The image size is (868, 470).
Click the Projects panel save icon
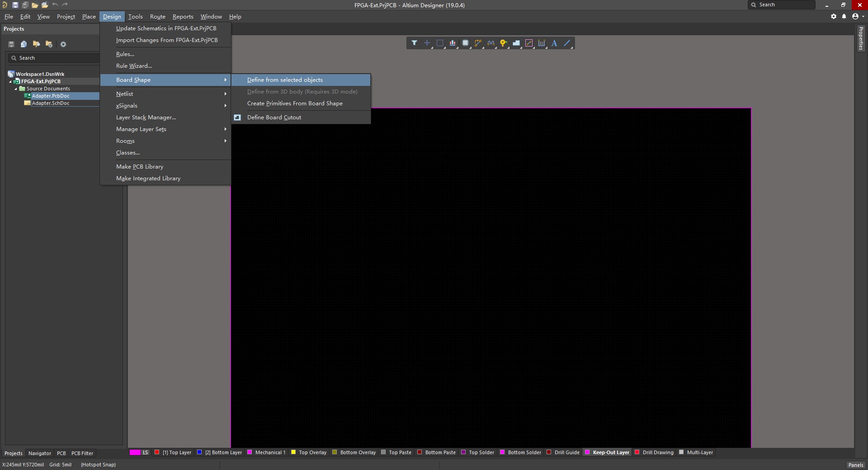tap(11, 44)
